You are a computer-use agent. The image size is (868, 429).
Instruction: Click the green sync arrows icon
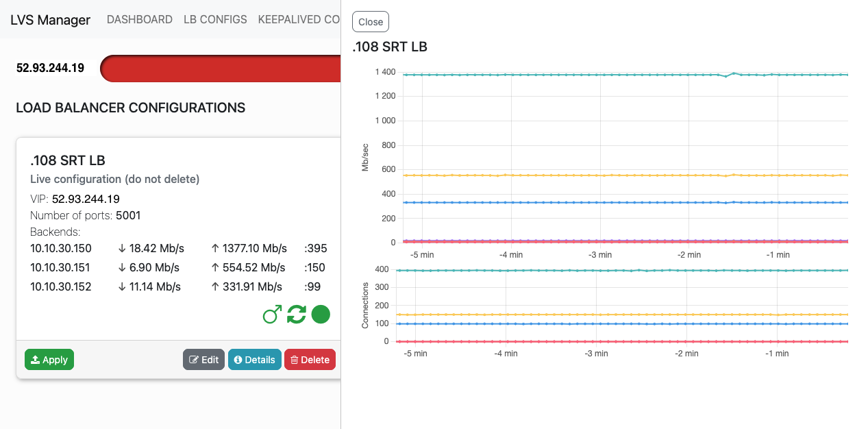[296, 315]
